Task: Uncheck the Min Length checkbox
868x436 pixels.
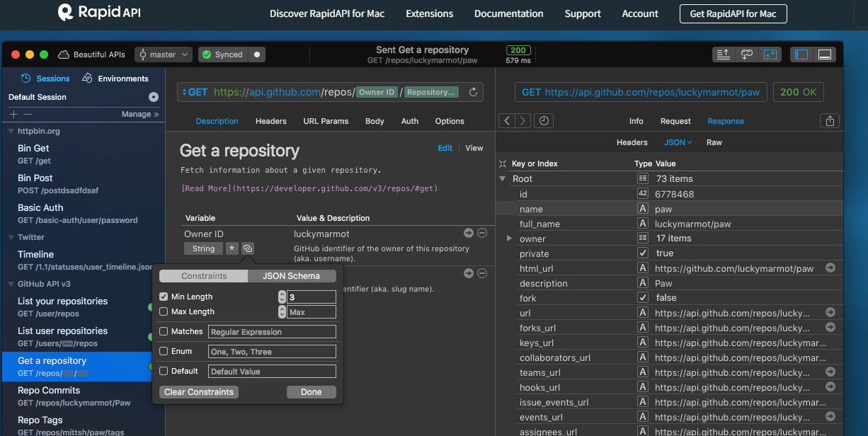Action: coord(164,297)
